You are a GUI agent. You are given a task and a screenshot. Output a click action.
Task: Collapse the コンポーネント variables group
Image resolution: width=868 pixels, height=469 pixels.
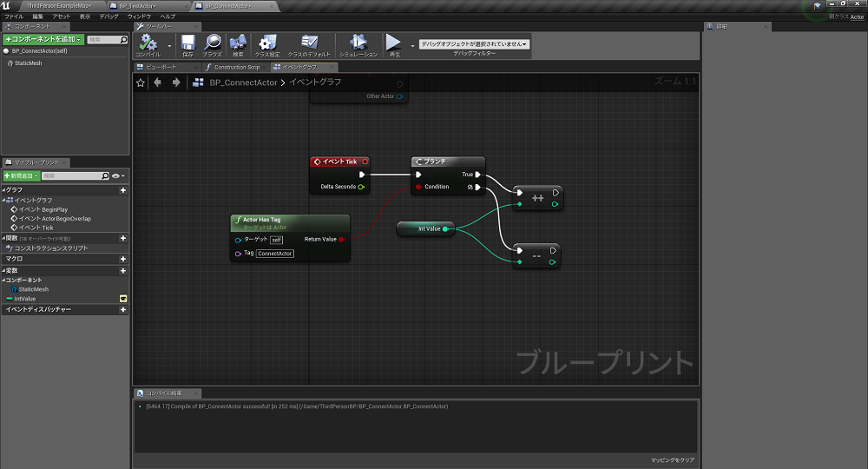click(3, 281)
